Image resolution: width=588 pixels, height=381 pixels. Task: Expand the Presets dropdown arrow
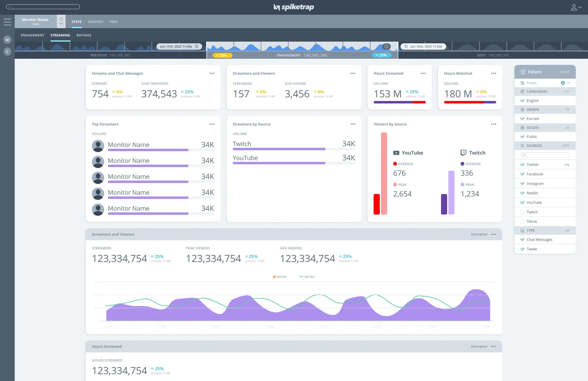click(568, 83)
